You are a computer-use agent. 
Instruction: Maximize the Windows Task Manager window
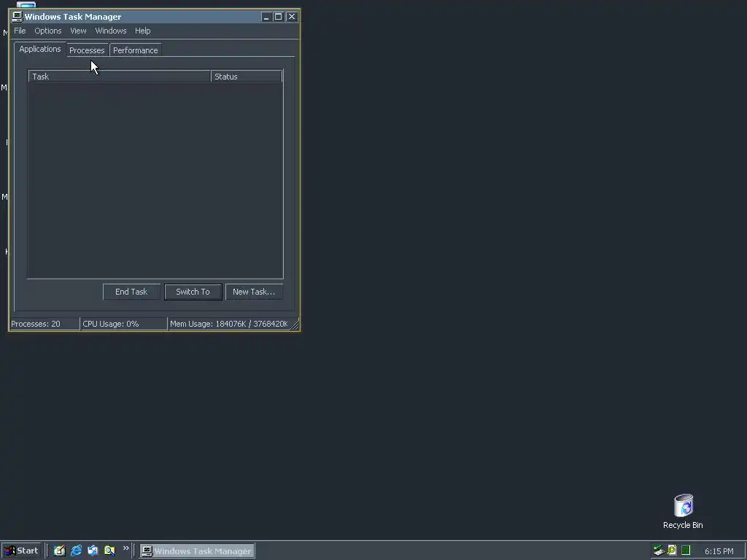coord(279,17)
